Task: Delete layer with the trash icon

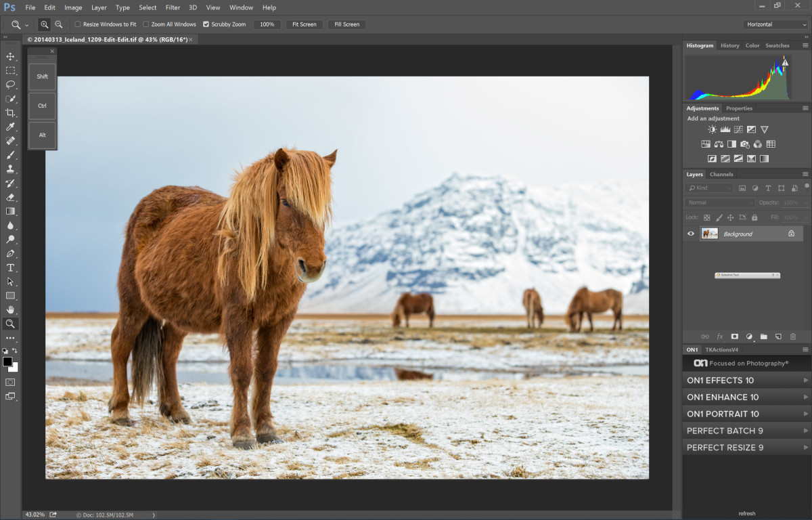Action: tap(792, 337)
